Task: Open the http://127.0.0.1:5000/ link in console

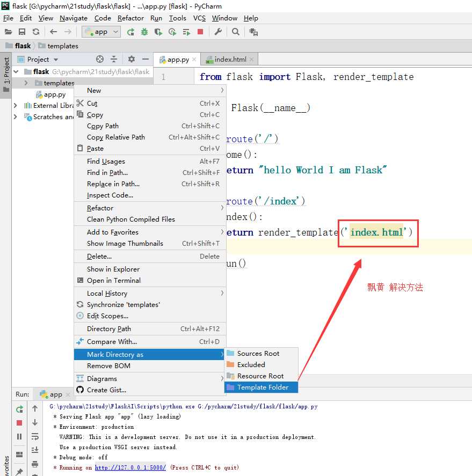Action: [130, 467]
